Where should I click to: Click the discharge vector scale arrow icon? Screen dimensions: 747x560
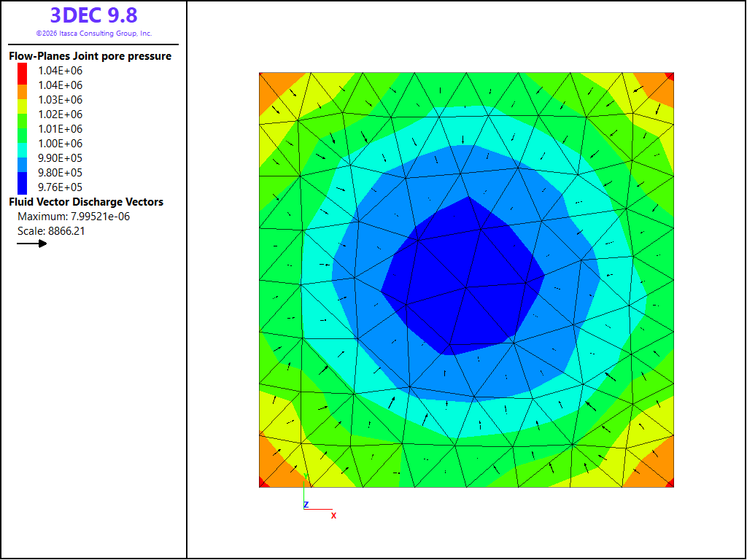tap(32, 244)
